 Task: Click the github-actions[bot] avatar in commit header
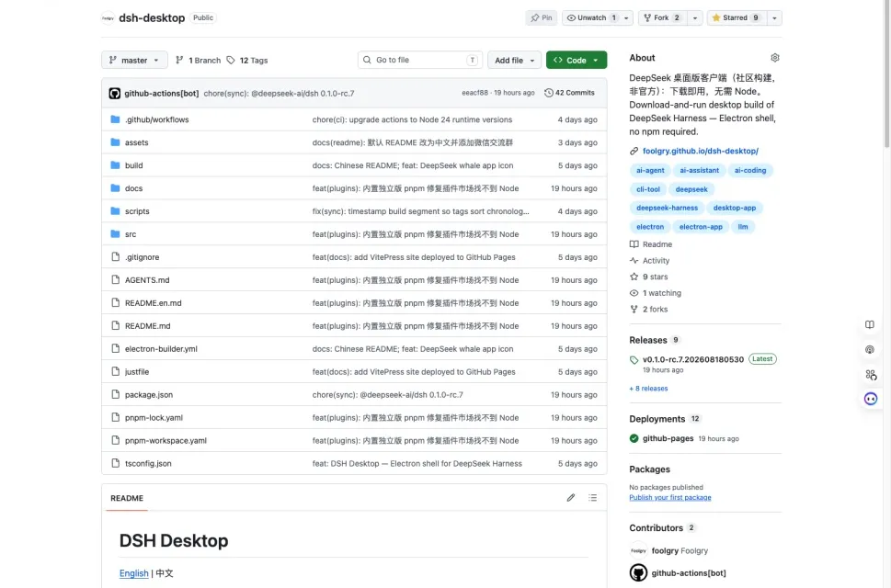115,93
